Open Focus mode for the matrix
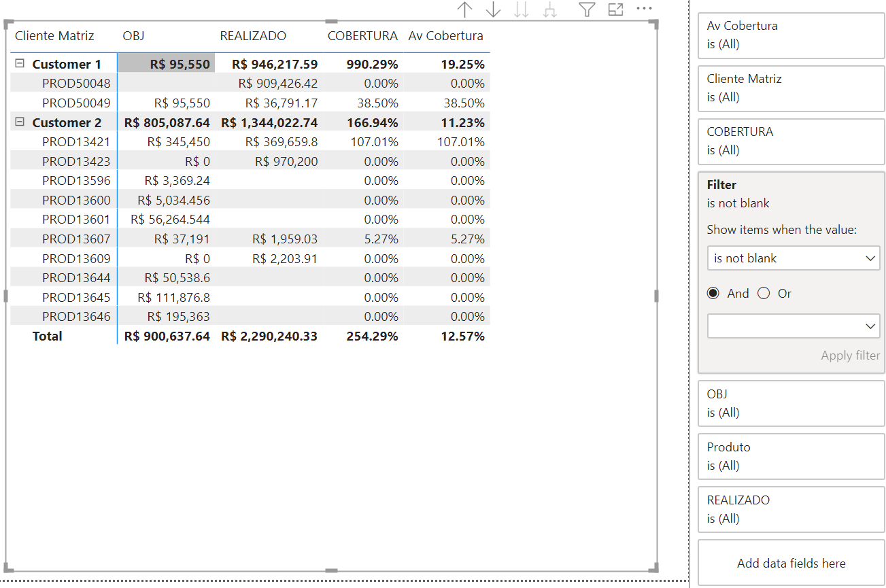 tap(615, 10)
